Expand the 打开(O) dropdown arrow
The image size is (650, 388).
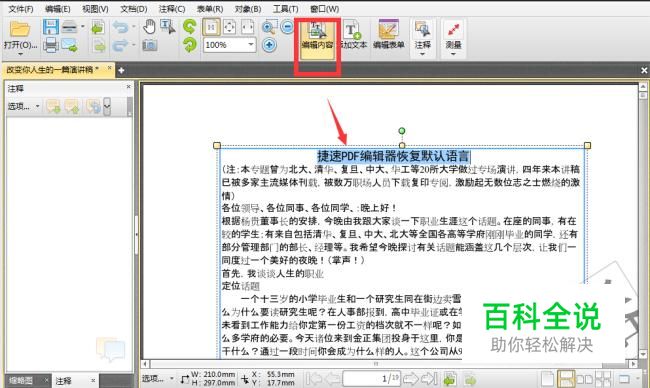point(20,54)
